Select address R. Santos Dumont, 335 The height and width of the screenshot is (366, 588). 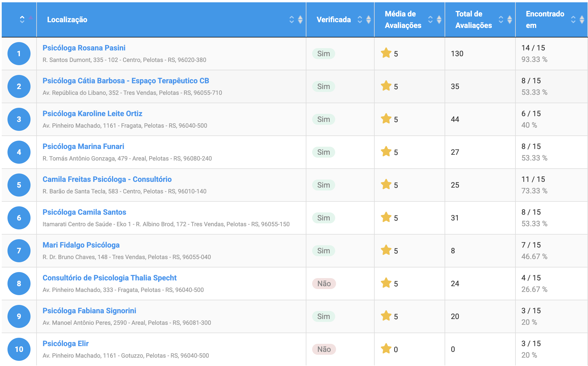coord(124,60)
